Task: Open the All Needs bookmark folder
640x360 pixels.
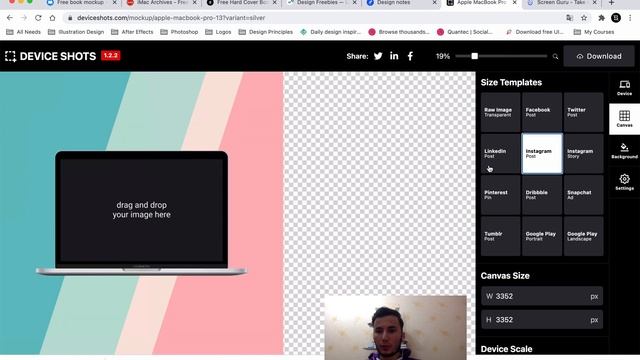Action: pos(24,32)
